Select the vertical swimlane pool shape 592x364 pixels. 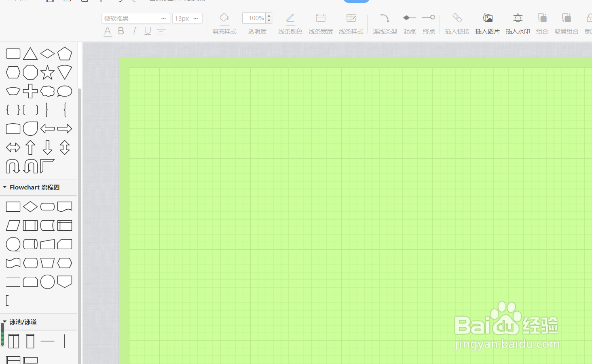(13, 341)
